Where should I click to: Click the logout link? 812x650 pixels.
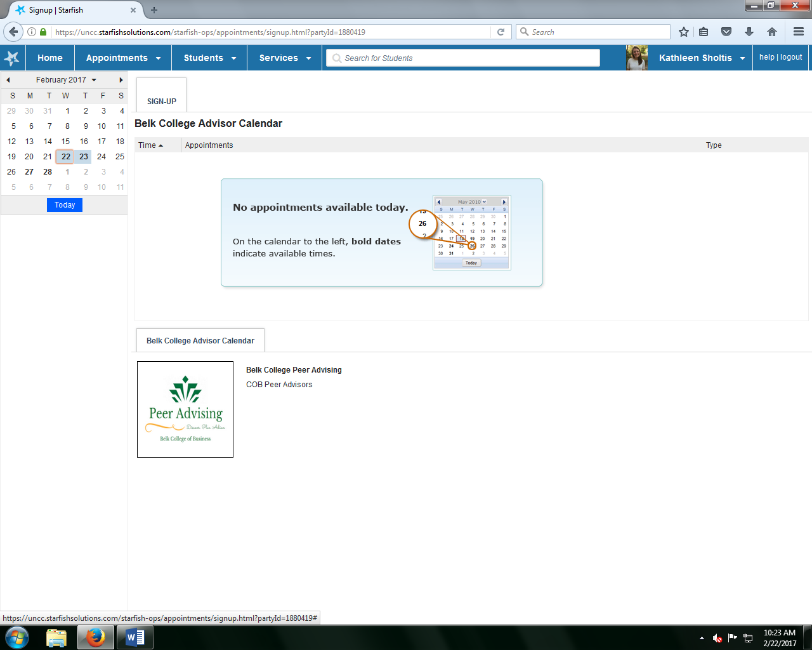[x=791, y=57]
